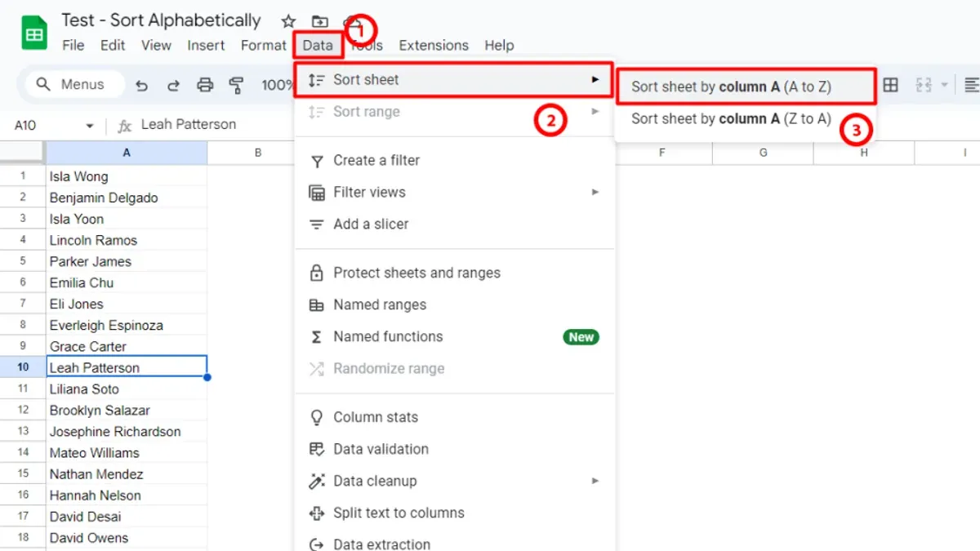Click cell containing Everleigh Espinoza
The image size is (980, 551).
[x=127, y=325]
